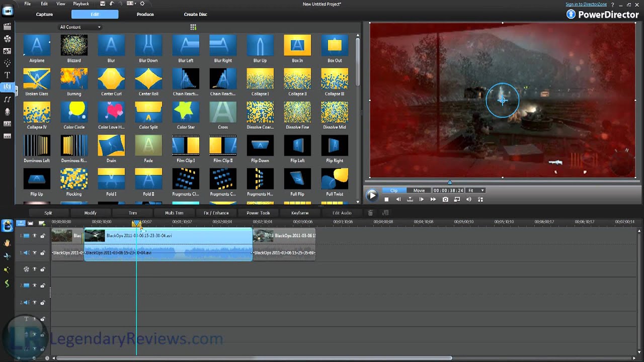Click the Keyframe button

tap(300, 213)
